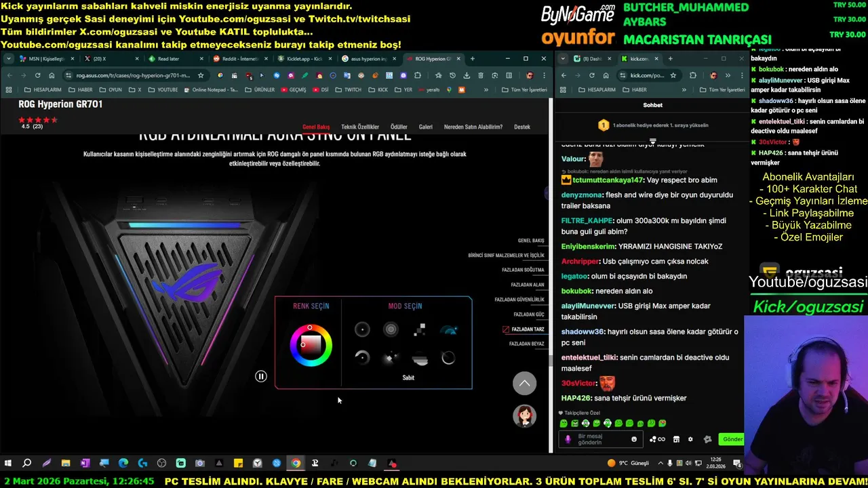Open the Ödüller tab
The image size is (868, 488).
click(x=399, y=127)
